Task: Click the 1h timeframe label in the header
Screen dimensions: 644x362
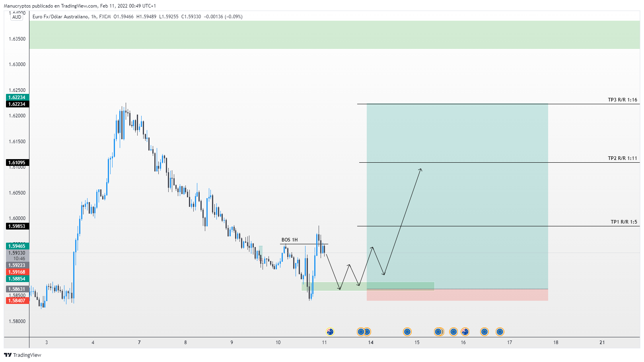Action: pos(93,17)
